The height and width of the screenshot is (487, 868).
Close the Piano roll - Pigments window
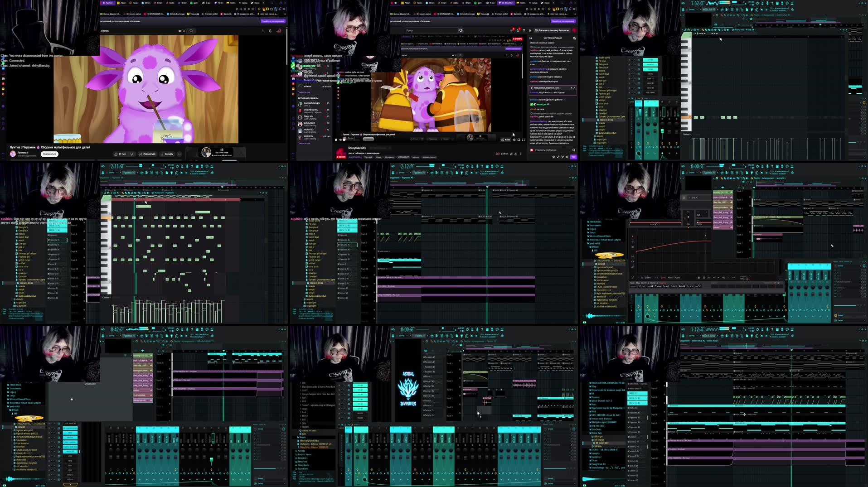(266, 193)
